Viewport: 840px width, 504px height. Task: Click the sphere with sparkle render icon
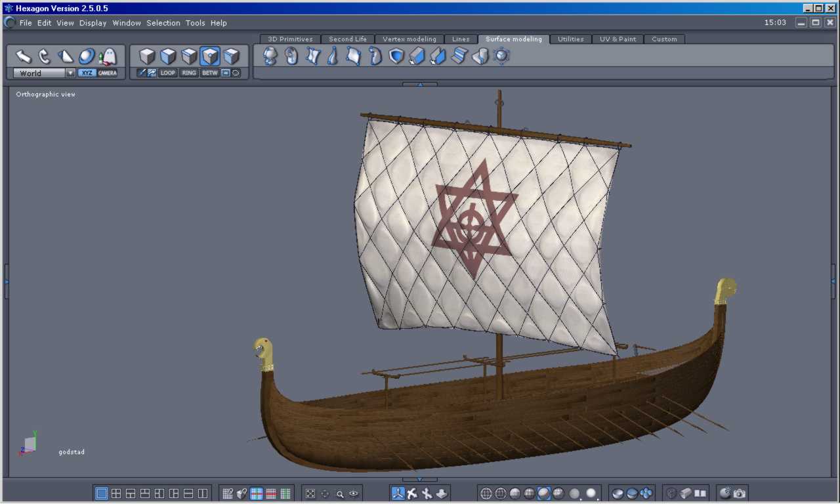coord(725,493)
